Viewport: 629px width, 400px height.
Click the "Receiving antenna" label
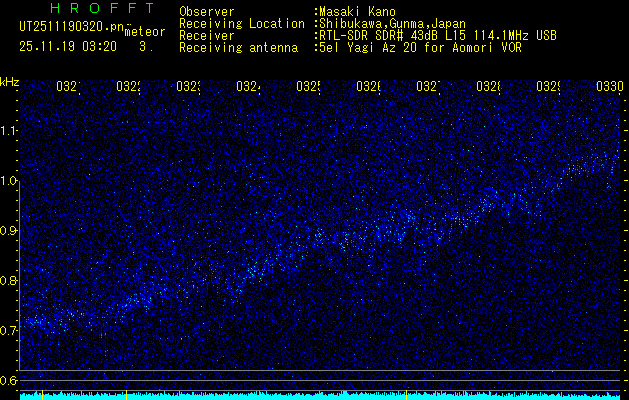click(x=238, y=48)
